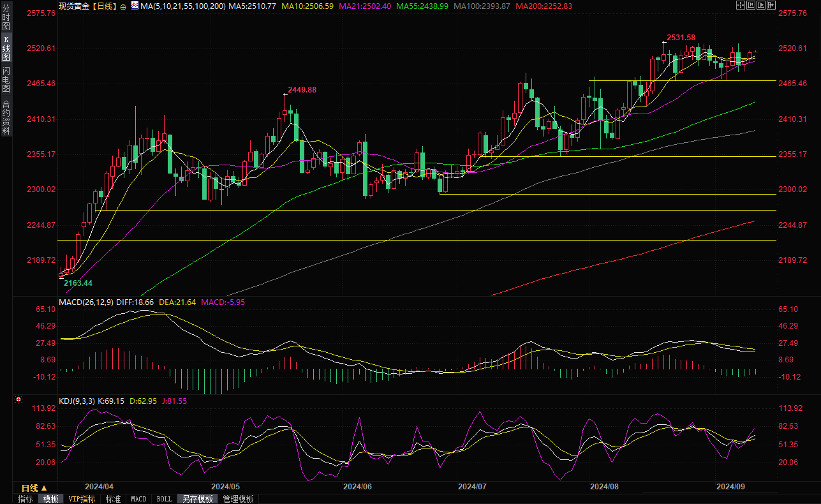Switch to 分时图 view in sidebar
This screenshot has width=821, height=504.
(6, 19)
